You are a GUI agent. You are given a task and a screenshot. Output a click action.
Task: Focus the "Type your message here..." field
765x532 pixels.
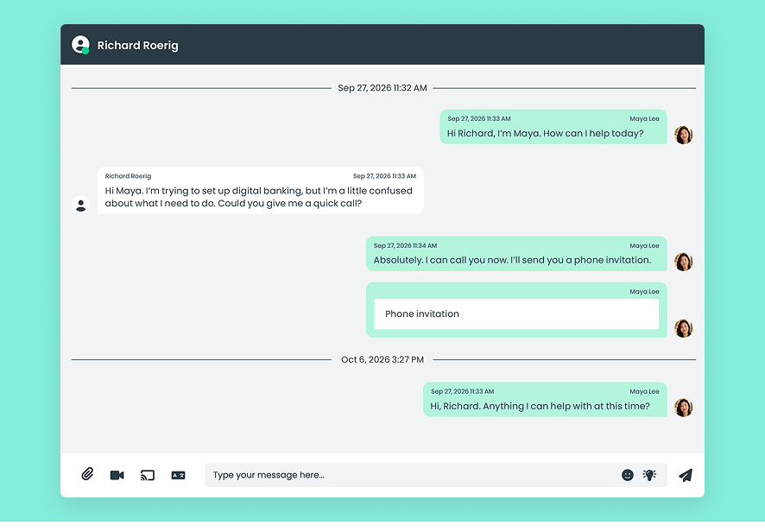(436, 475)
